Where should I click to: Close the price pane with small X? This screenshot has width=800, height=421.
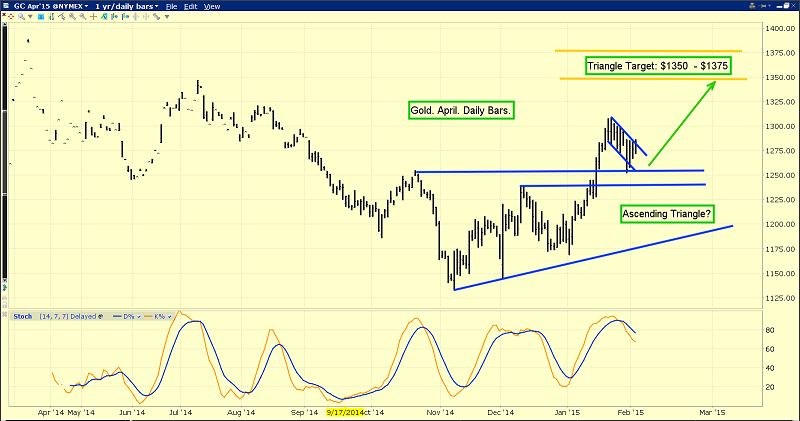tap(4, 14)
